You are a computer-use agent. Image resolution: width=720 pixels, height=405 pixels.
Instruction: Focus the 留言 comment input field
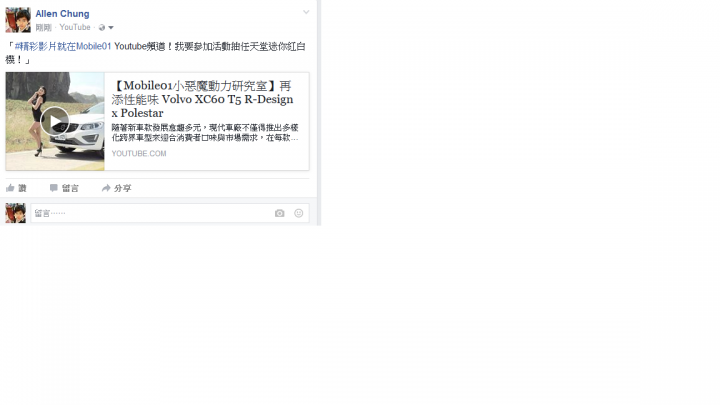coord(170,213)
